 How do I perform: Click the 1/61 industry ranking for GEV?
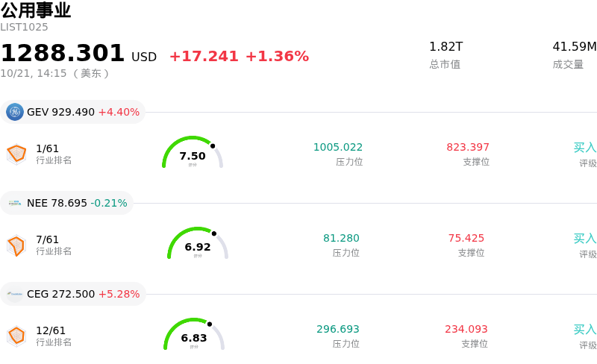pos(47,148)
